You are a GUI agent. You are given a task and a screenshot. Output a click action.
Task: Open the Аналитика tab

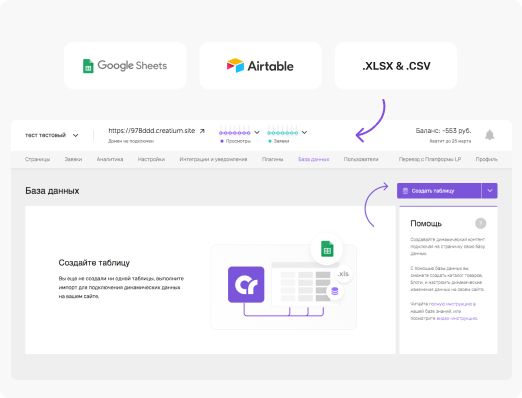click(110, 159)
